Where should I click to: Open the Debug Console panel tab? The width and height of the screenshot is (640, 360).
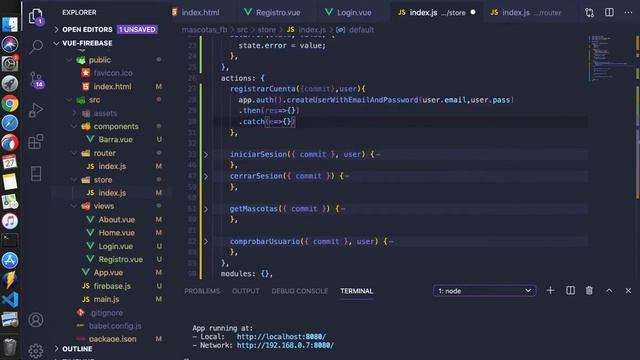pyautogui.click(x=300, y=291)
